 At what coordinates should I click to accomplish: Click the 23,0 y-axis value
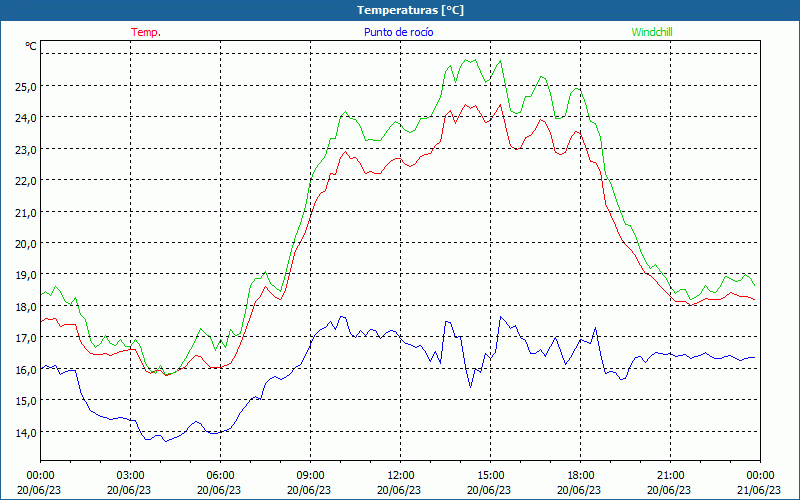click(x=26, y=150)
